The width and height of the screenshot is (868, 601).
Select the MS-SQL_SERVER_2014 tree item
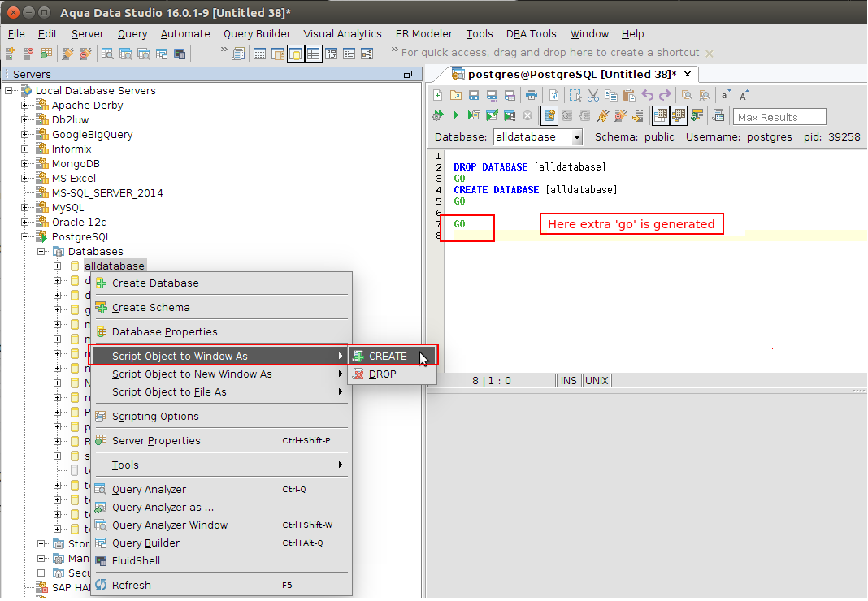[x=106, y=193]
